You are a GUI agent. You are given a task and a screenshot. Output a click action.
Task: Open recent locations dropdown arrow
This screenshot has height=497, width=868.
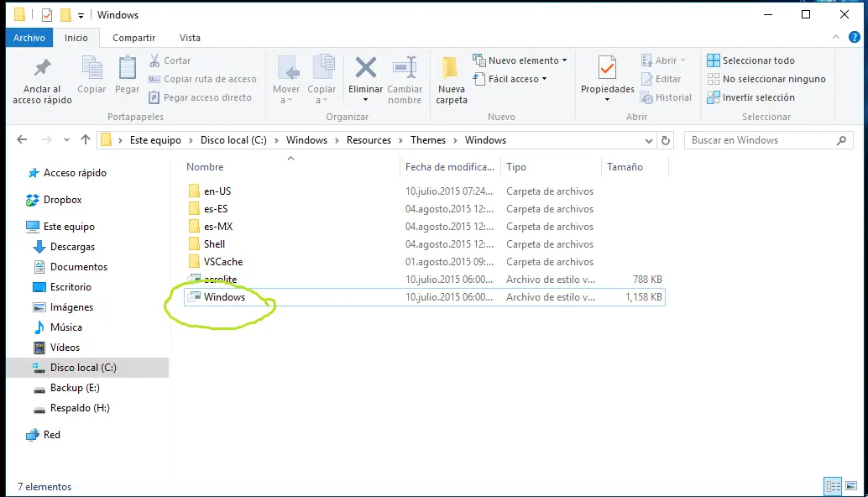pos(66,140)
